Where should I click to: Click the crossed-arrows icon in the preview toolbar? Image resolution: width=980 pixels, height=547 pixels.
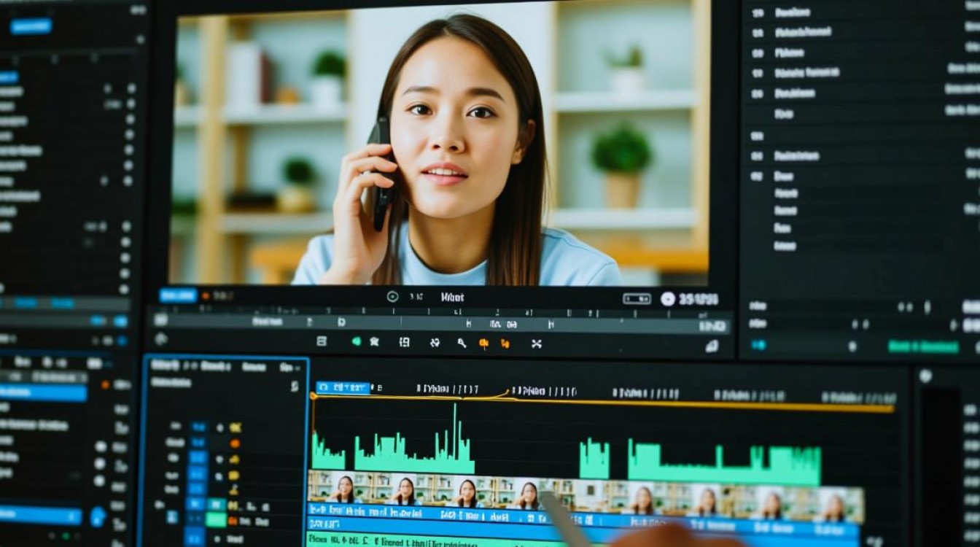(537, 343)
